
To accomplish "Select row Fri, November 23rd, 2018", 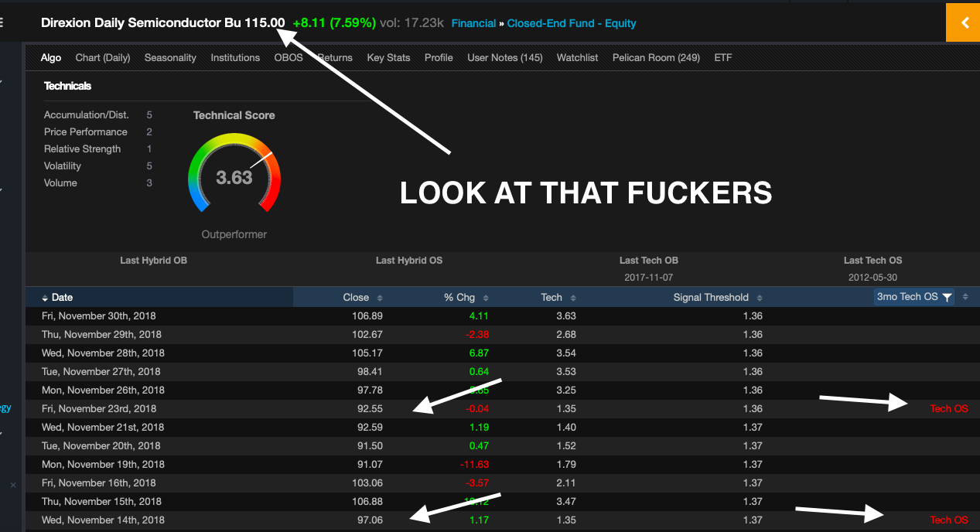I will [502, 408].
